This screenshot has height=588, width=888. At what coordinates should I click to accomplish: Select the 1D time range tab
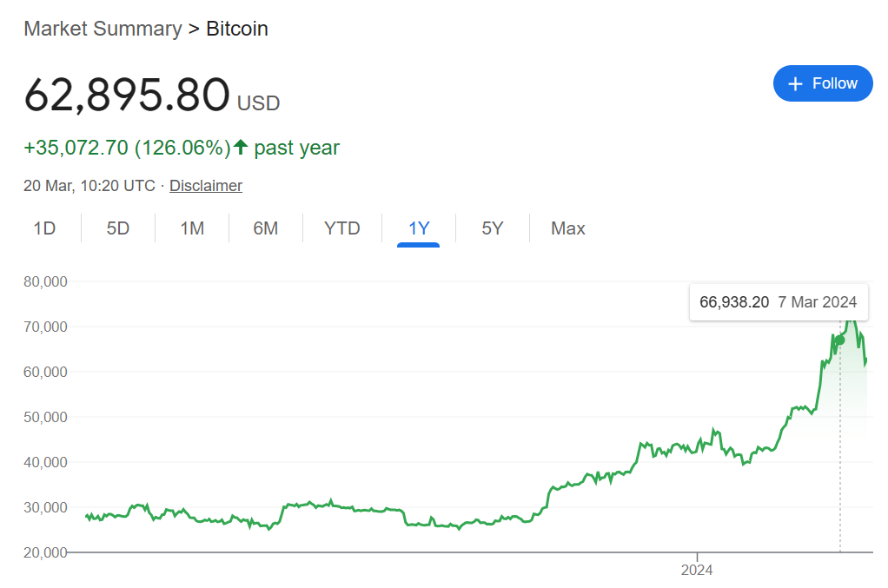point(44,228)
